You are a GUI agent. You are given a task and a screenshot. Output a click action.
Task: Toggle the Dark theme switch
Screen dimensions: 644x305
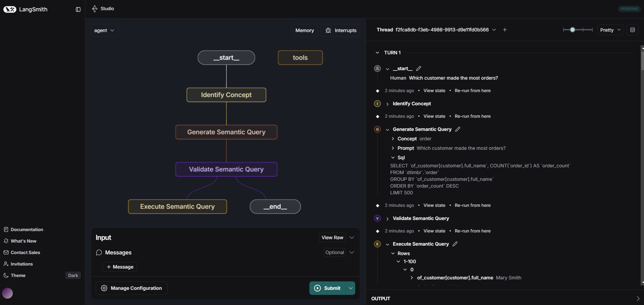(x=72, y=275)
